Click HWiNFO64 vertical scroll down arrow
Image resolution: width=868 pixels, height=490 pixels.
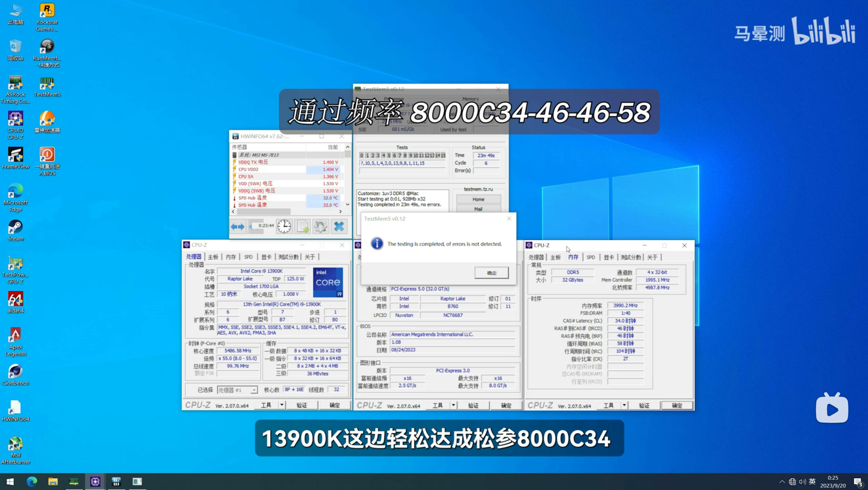coord(348,204)
